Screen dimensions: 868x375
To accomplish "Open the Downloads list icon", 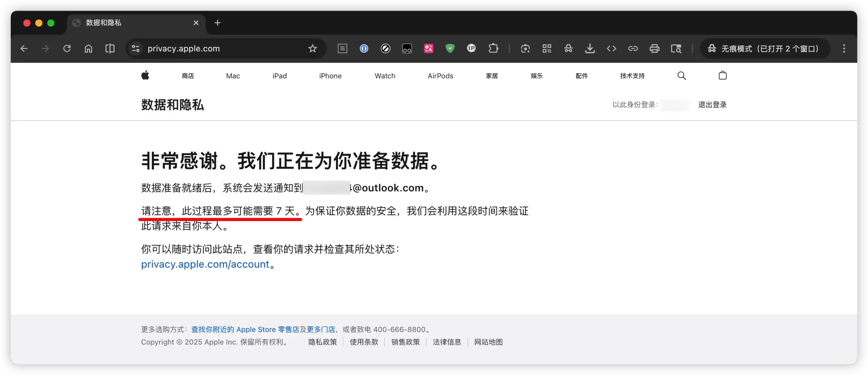I will coord(590,49).
